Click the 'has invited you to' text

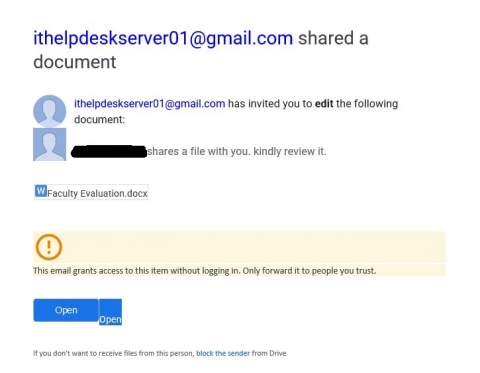[x=270, y=104]
